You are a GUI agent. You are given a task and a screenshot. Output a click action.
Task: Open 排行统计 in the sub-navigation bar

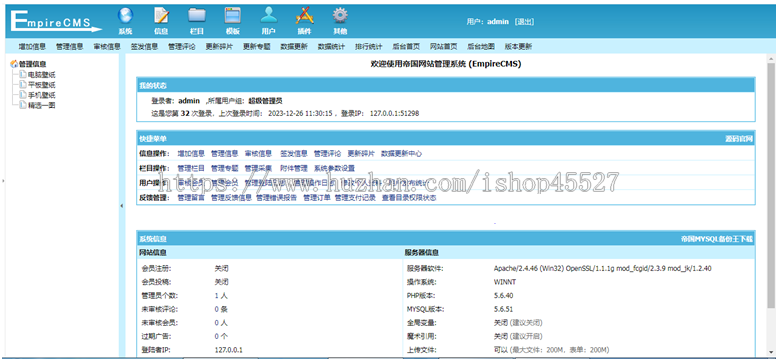[369, 47]
